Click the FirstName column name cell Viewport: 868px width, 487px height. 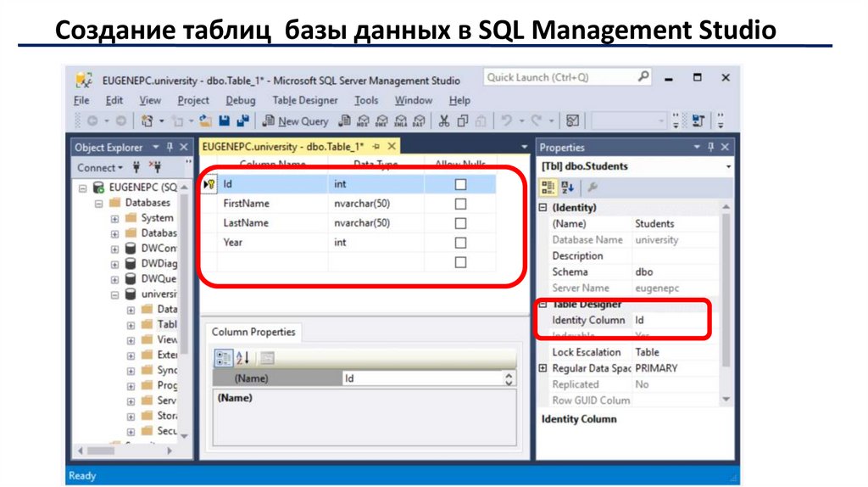[x=272, y=204]
